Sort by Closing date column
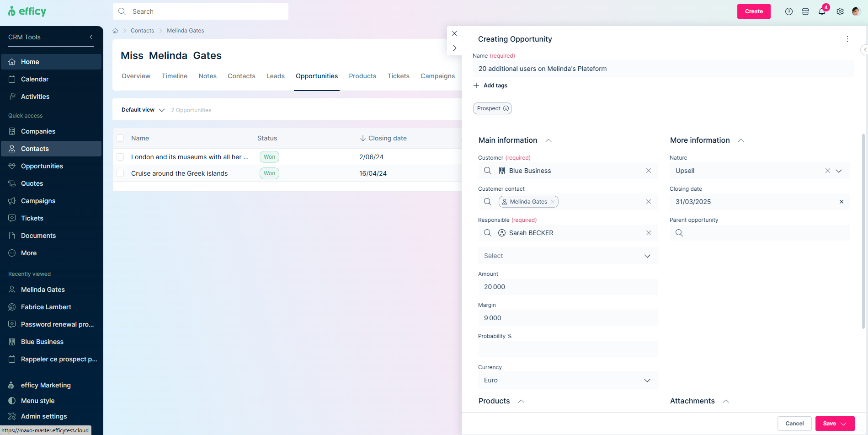 click(383, 138)
